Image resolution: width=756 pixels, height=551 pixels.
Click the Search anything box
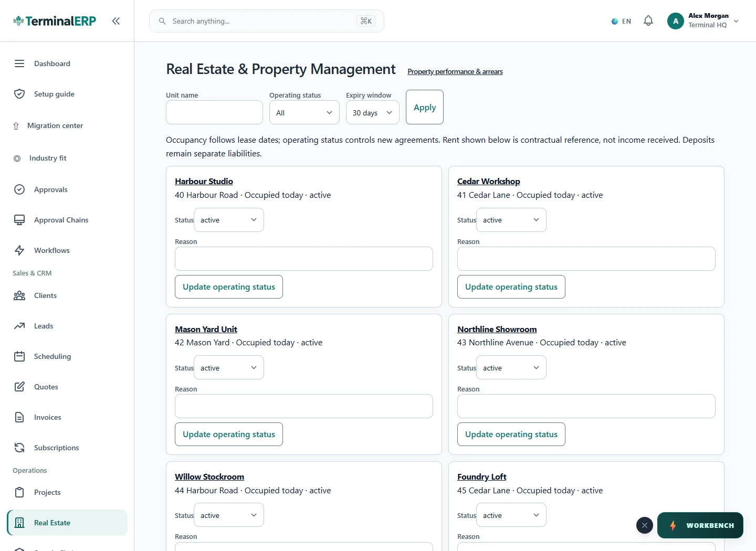coord(267,21)
